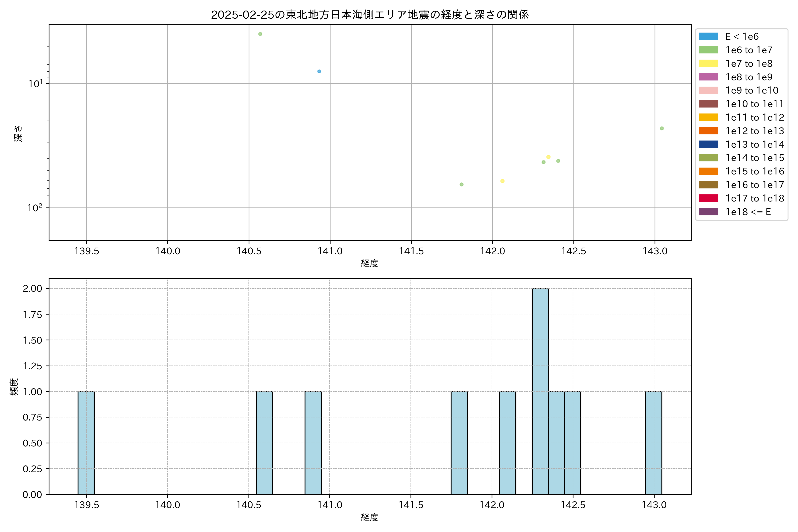Click the '1e18 <= E' legend label
The width and height of the screenshot is (798, 532).
748,212
